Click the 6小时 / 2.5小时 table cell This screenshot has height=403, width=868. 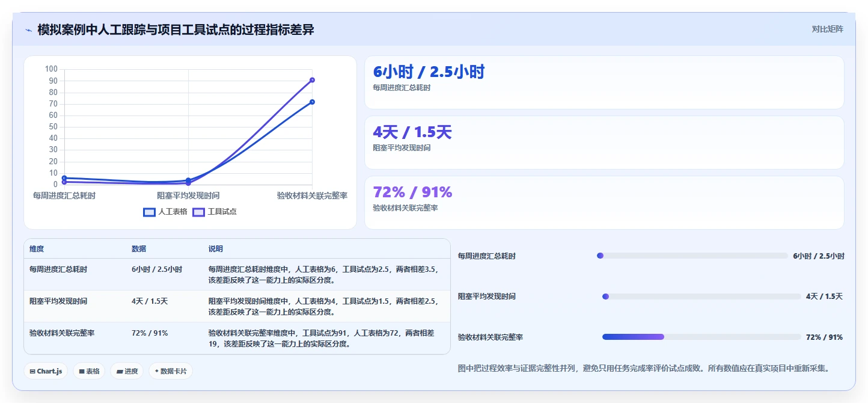[157, 269]
